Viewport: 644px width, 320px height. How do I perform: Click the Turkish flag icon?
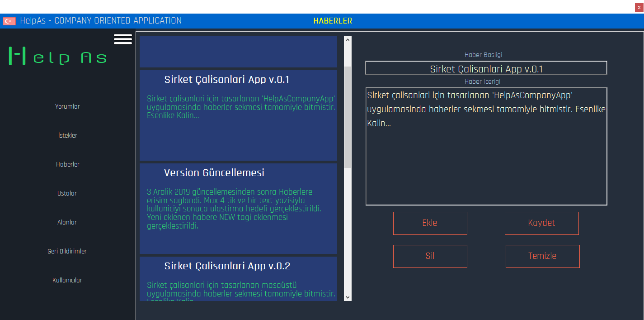click(9, 20)
